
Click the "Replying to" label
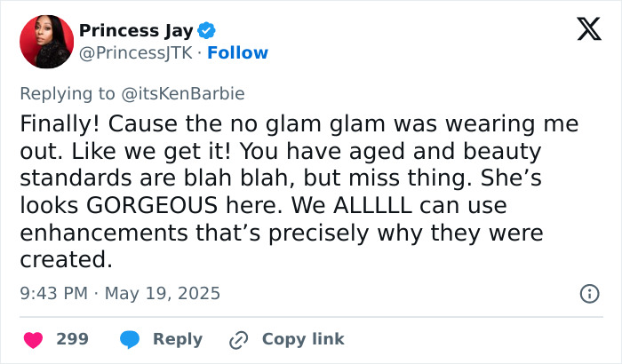coord(68,93)
